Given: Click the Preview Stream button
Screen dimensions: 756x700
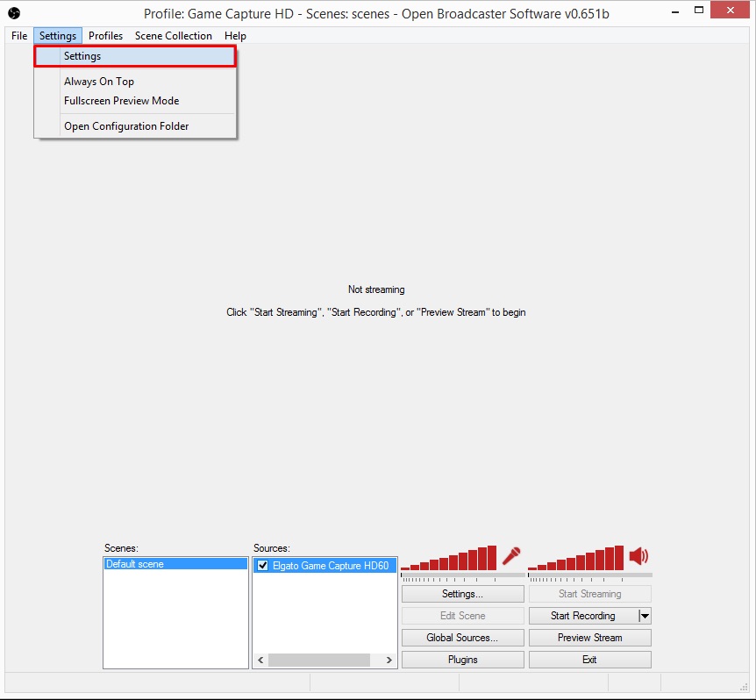Looking at the screenshot, I should point(590,638).
